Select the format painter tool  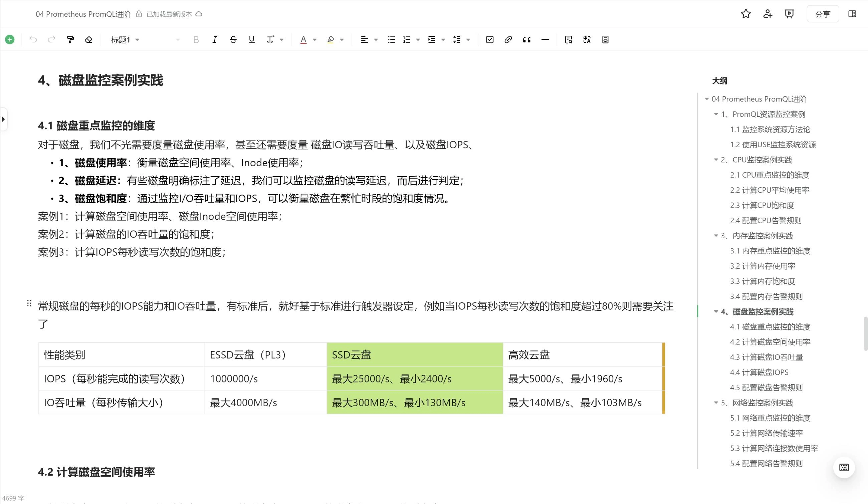coord(70,39)
